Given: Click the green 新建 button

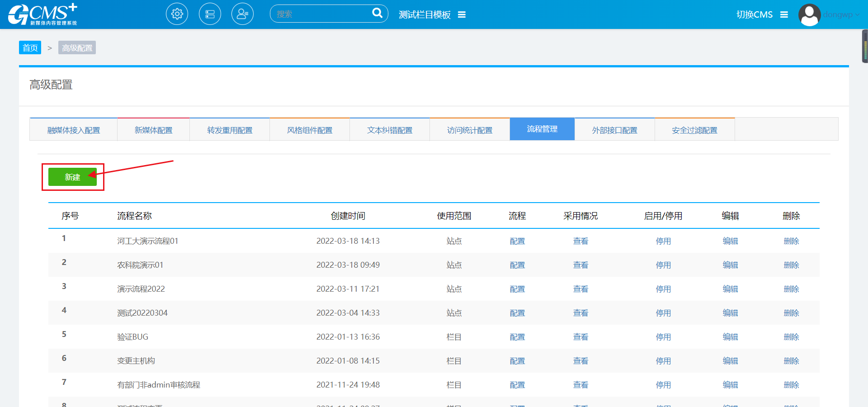Looking at the screenshot, I should [72, 177].
